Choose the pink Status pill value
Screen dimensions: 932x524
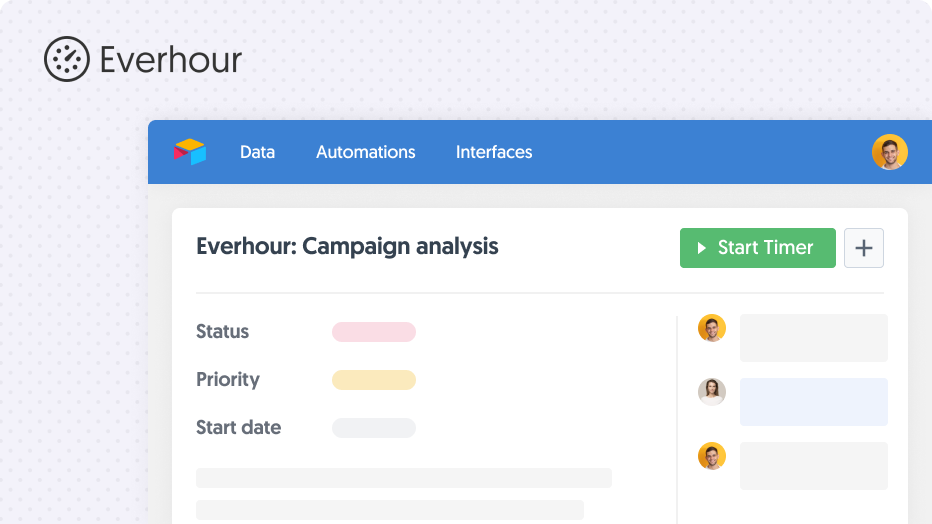pyautogui.click(x=374, y=332)
